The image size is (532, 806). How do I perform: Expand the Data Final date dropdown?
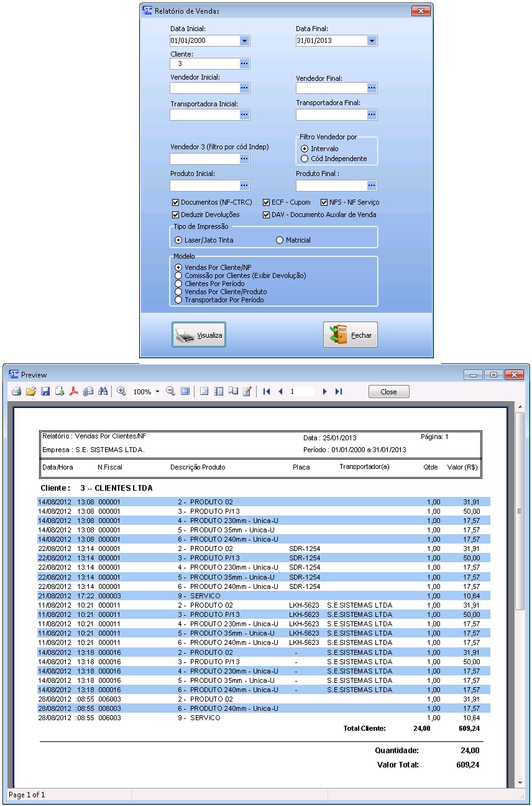(x=371, y=41)
